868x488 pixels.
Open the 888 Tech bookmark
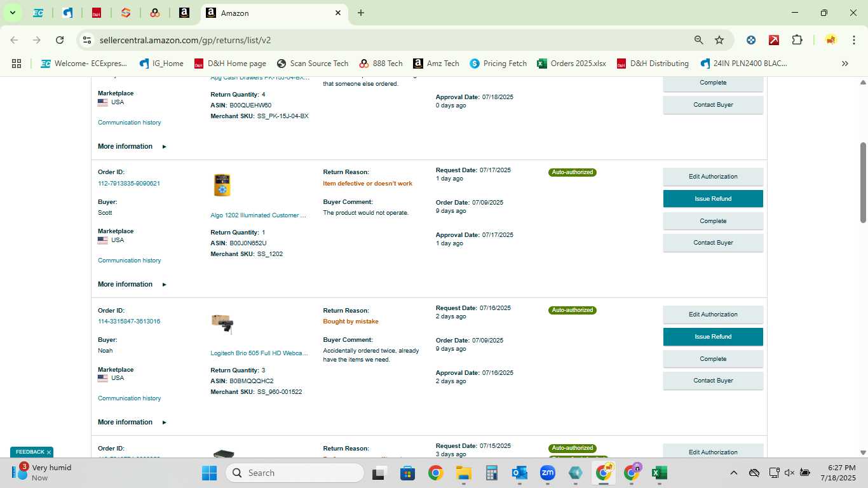click(x=381, y=64)
